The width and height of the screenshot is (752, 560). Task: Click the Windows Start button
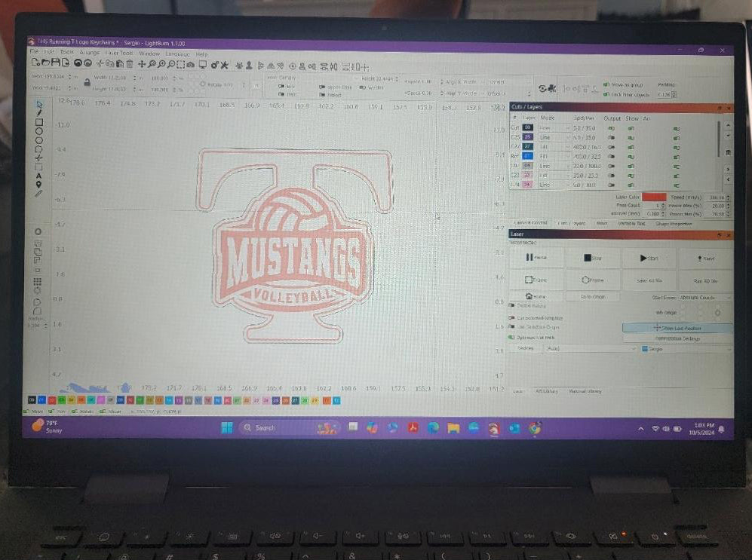pyautogui.click(x=227, y=427)
